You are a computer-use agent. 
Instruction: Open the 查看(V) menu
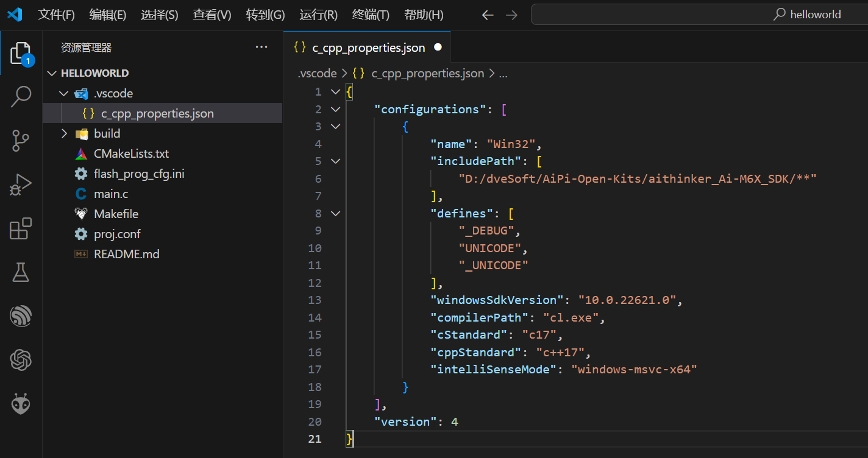(212, 15)
